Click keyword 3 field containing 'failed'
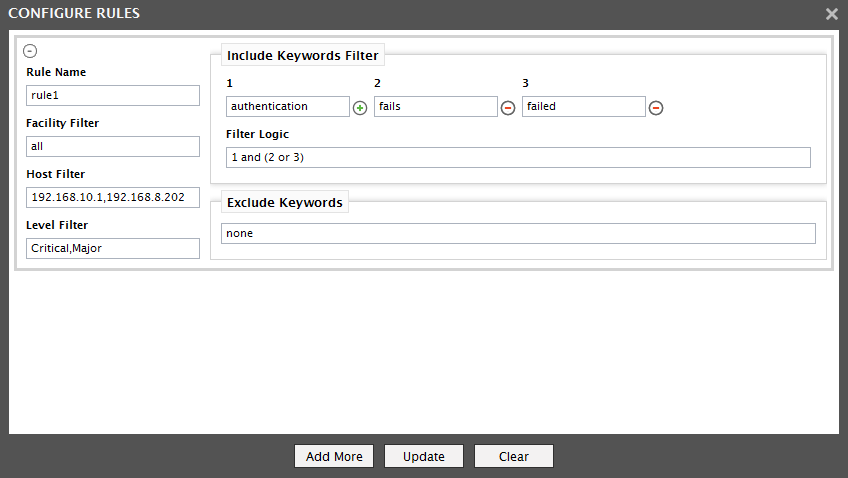The image size is (848, 478). tap(584, 107)
